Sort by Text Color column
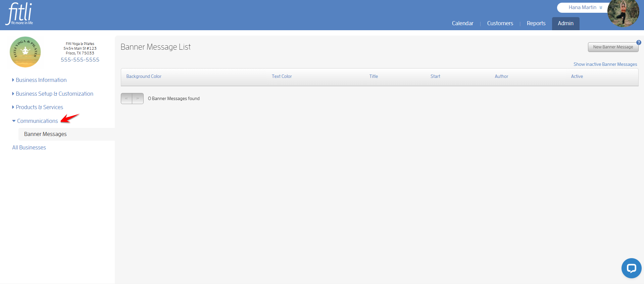The width and height of the screenshot is (644, 284). pyautogui.click(x=282, y=76)
